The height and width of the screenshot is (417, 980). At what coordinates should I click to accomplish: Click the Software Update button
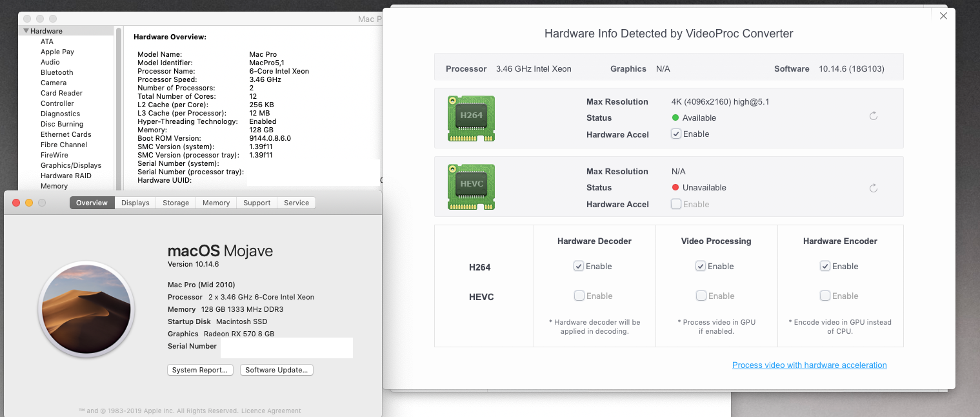tap(277, 370)
